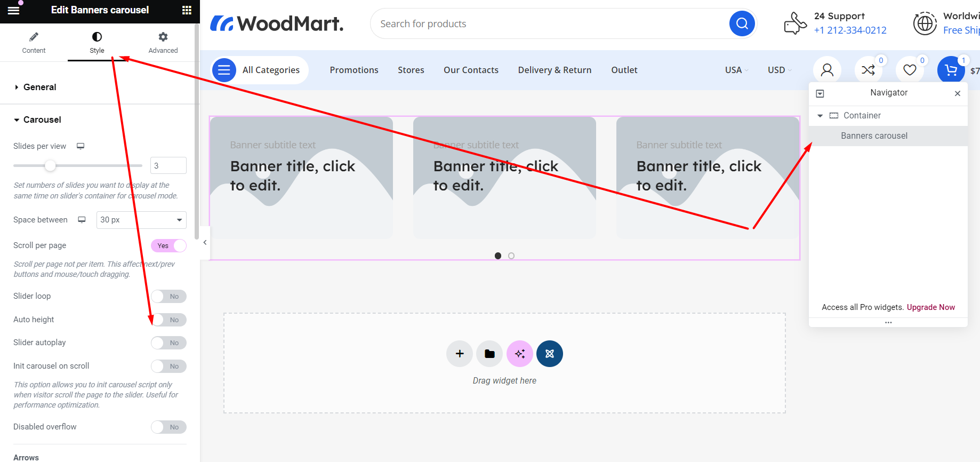Open Delivery & Return menu item
Screen dimensions: 980x462
click(x=555, y=70)
